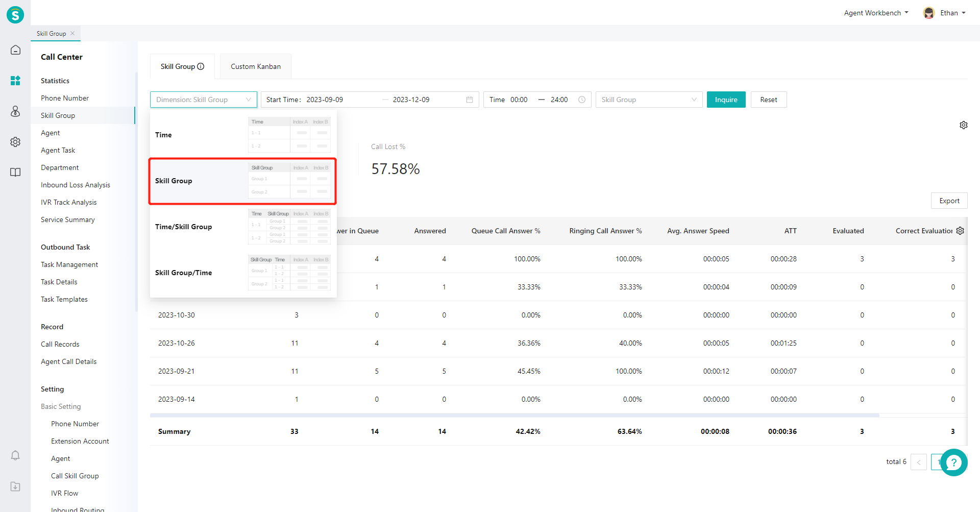Click the clock icon in Time field
The height and width of the screenshot is (512, 980).
pos(582,100)
